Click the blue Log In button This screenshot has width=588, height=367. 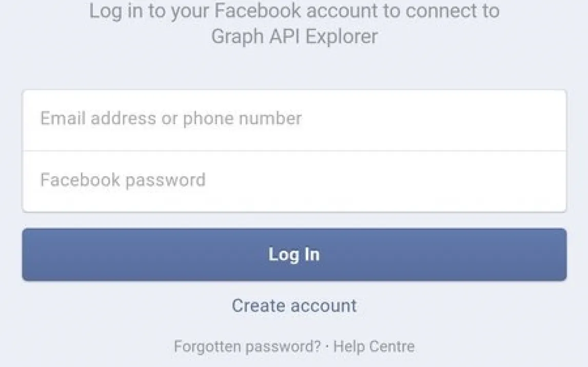coord(295,255)
